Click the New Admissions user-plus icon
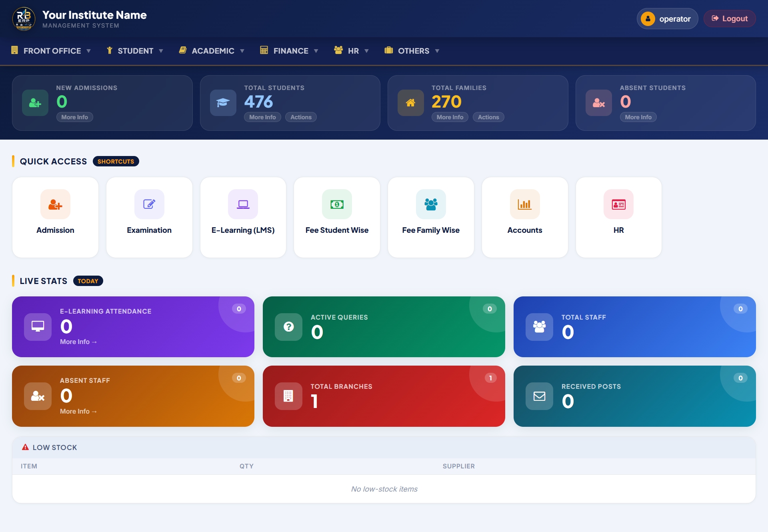This screenshot has width=768, height=532. (x=35, y=103)
